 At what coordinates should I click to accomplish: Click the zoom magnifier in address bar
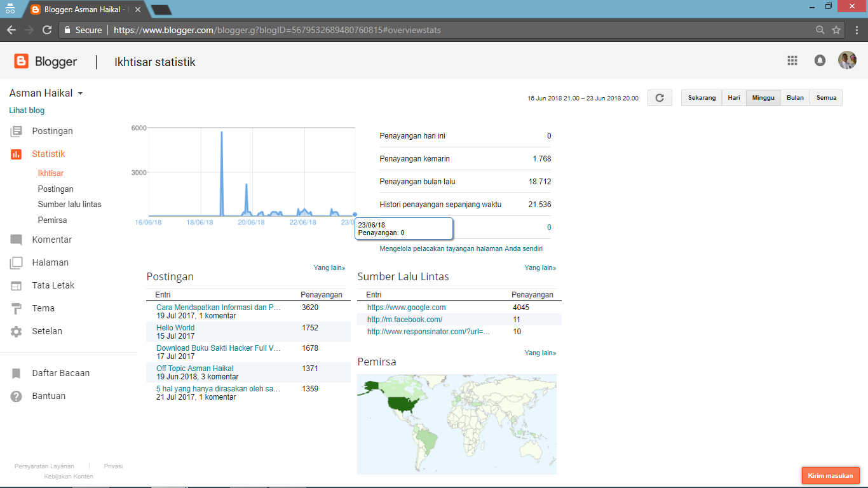click(x=820, y=30)
